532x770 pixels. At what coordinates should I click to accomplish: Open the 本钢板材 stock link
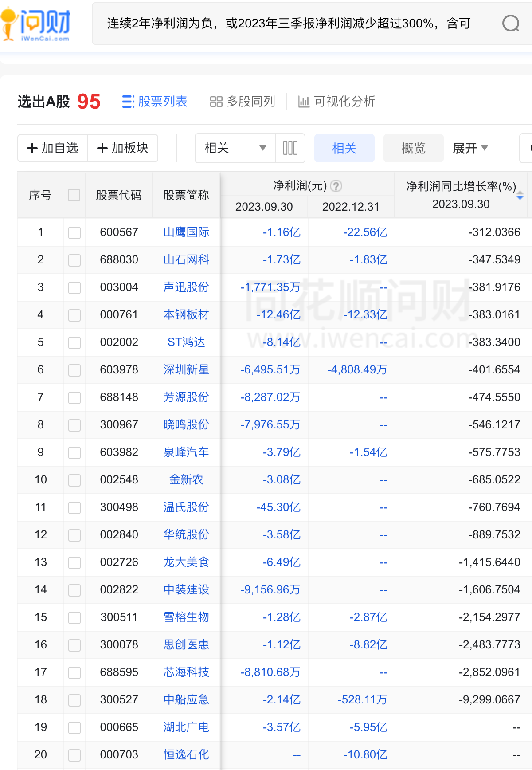click(x=186, y=315)
